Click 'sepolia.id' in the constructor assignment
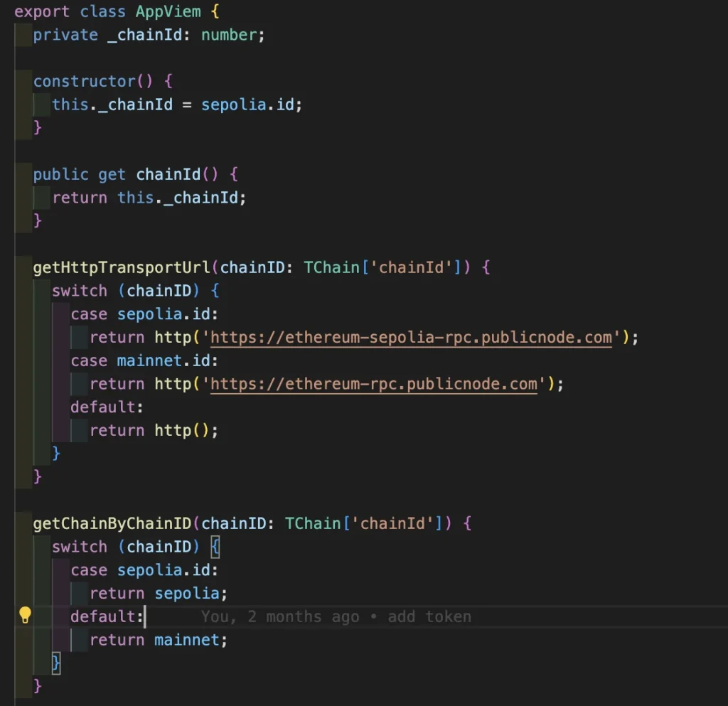728x706 pixels. (x=247, y=105)
